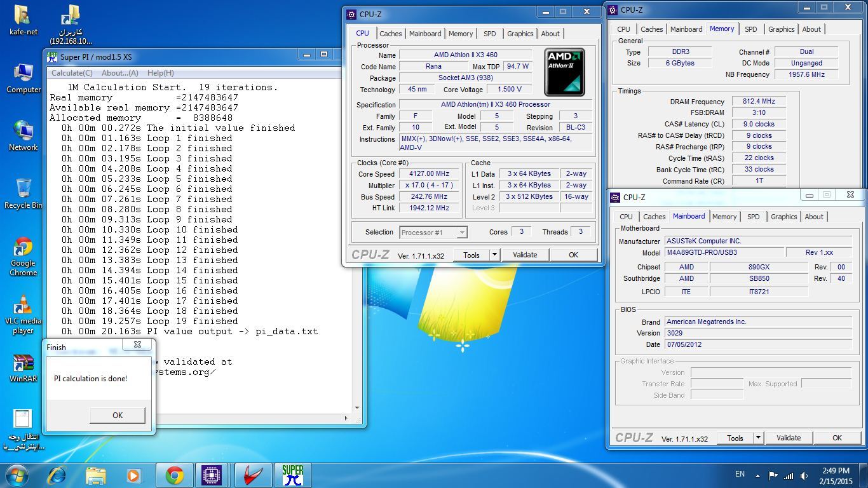868x488 pixels.
Task: Switch to About tab in Mainboard window
Action: (x=814, y=217)
